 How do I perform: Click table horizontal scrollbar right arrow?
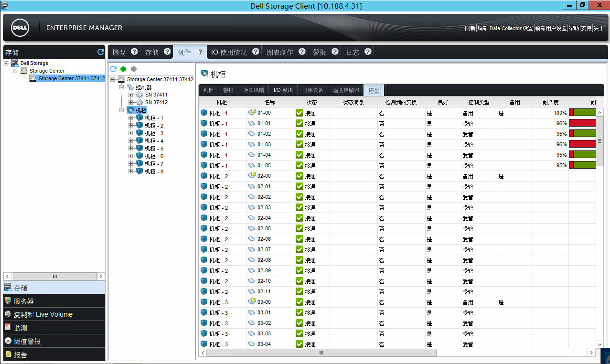(x=591, y=353)
